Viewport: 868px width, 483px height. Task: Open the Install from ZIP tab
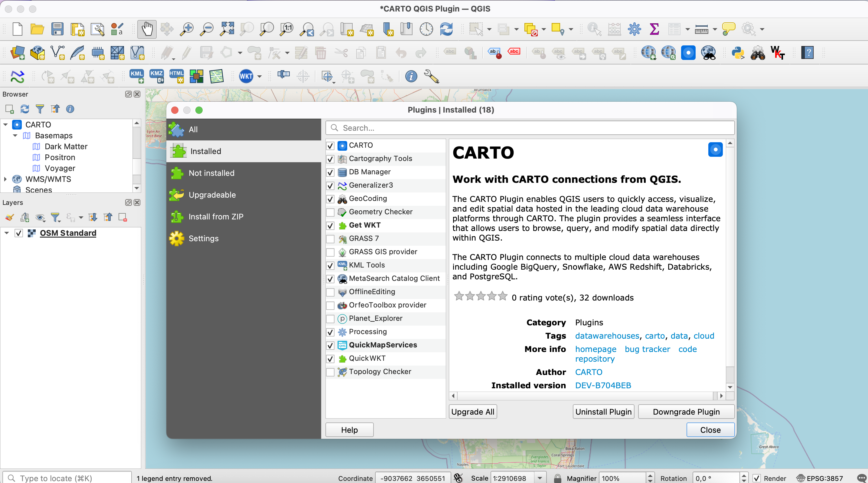(216, 216)
